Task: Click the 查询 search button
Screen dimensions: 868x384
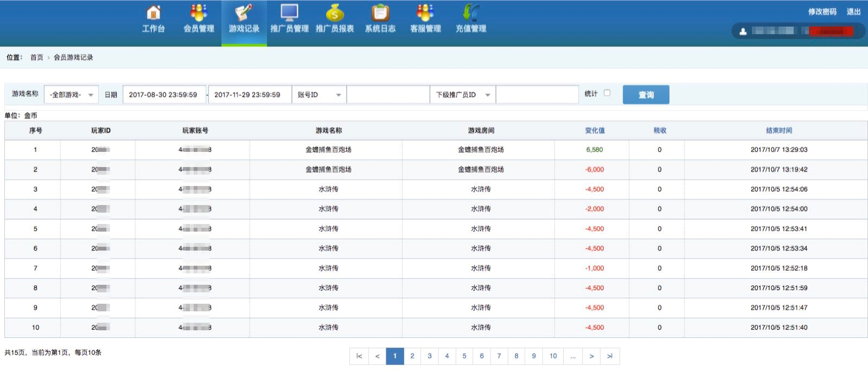Action: point(646,95)
